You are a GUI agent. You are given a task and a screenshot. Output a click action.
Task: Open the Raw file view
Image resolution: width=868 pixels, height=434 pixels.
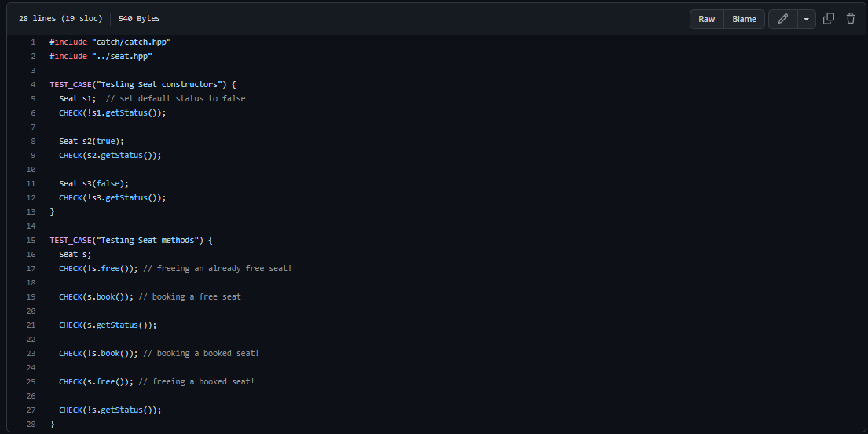tap(706, 19)
